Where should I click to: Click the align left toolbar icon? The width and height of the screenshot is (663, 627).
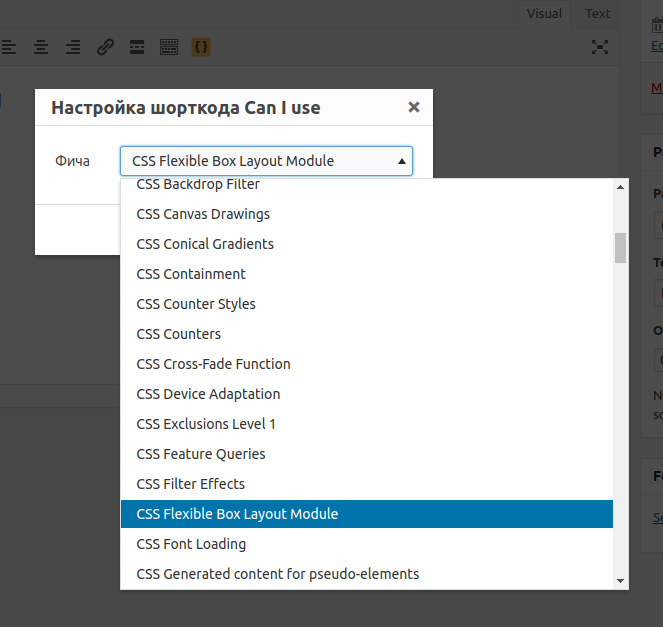(8, 47)
